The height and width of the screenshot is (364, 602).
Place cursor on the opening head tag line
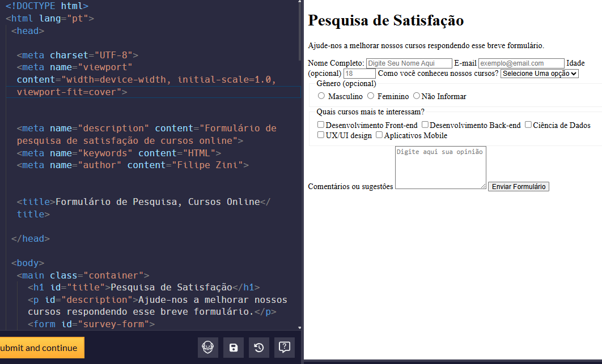coord(28,31)
